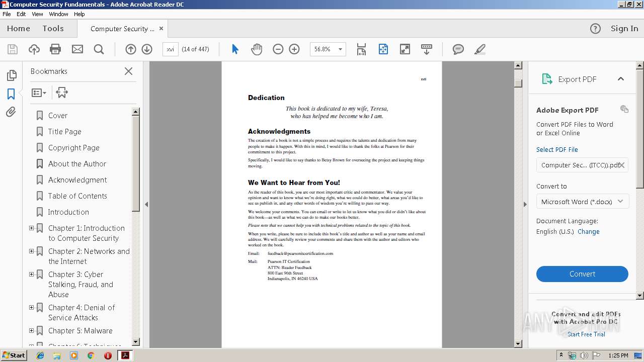Close the Bookmarks panel

tap(129, 71)
